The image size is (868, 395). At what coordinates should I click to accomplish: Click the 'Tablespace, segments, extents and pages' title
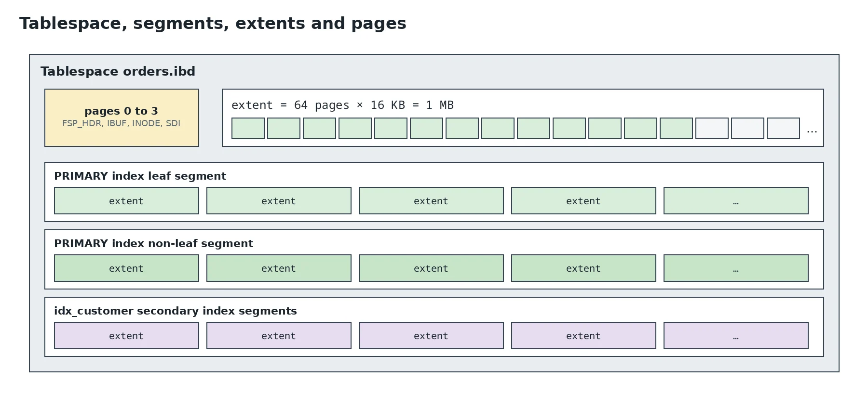click(213, 24)
